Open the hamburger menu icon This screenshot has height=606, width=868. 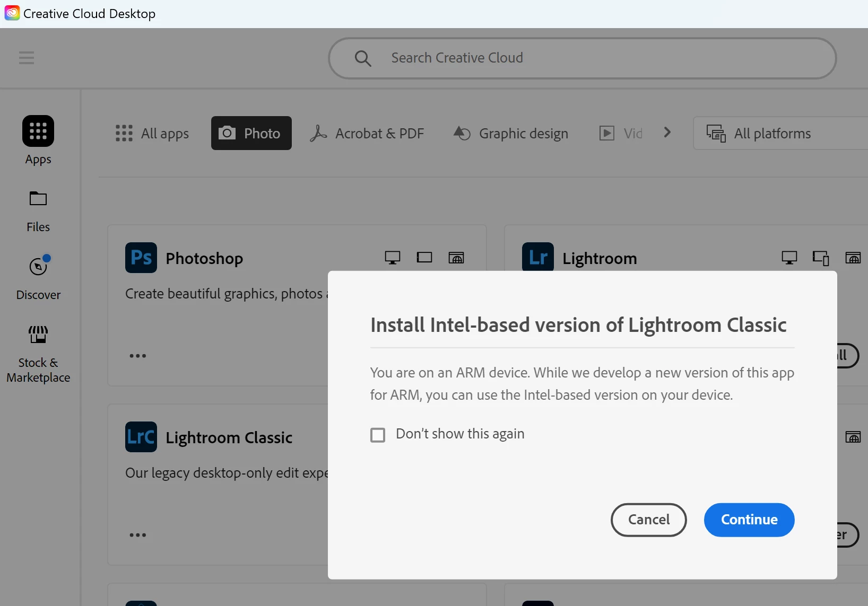[x=27, y=58]
